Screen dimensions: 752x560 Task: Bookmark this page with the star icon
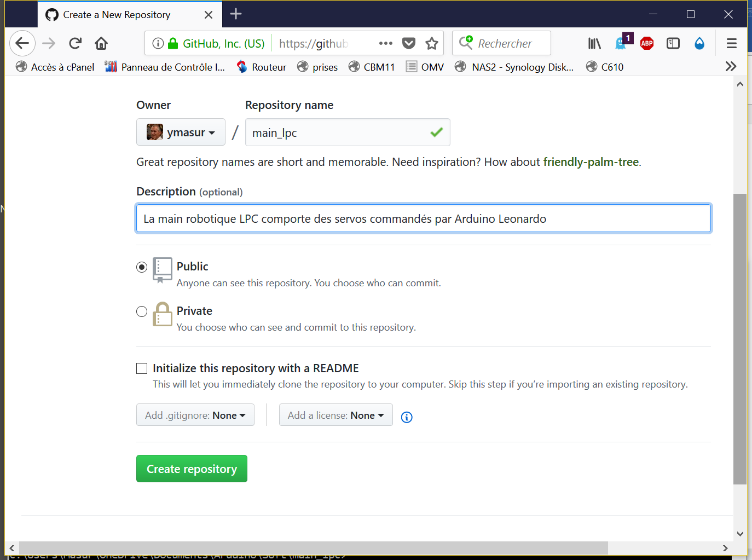(432, 43)
